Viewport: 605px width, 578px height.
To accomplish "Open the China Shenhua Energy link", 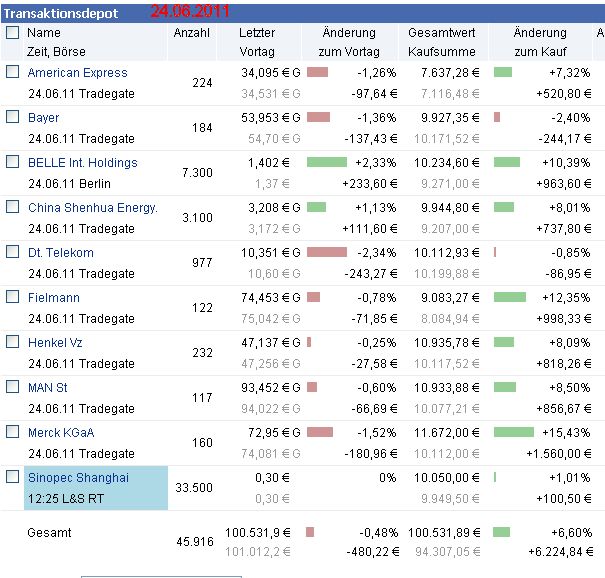I will point(93,208).
